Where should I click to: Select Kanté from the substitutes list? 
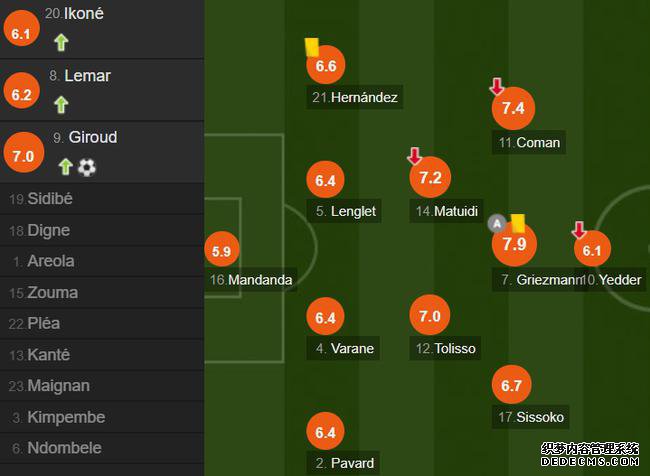[x=102, y=355]
